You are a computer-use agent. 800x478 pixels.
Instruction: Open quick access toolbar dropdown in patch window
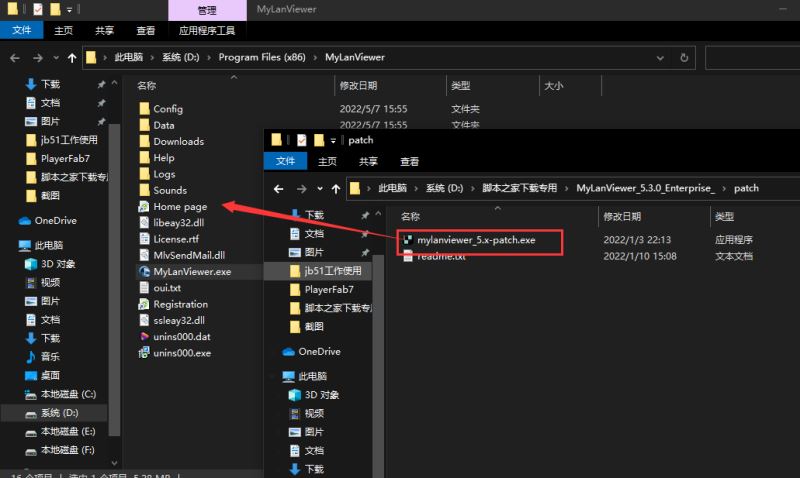click(333, 140)
